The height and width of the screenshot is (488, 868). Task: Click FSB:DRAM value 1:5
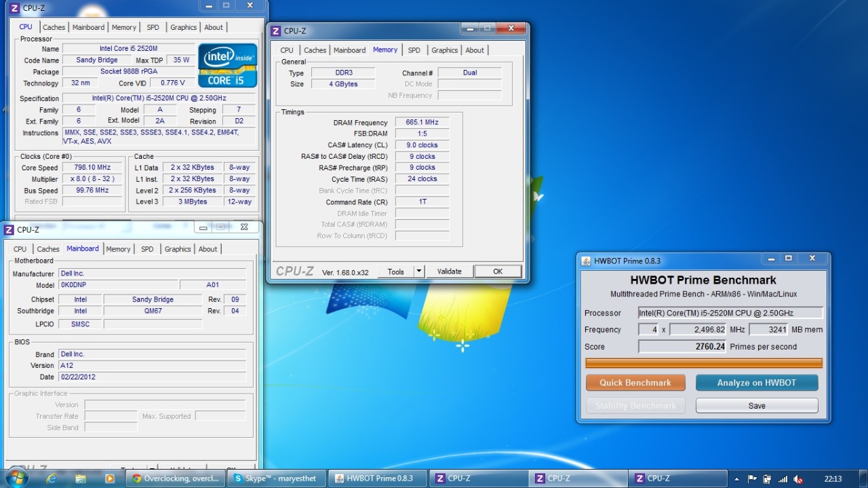click(422, 134)
